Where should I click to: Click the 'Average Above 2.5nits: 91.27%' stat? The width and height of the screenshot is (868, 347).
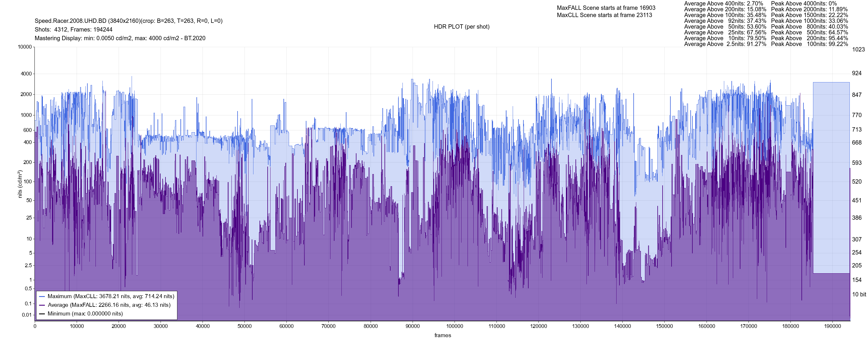(x=725, y=44)
